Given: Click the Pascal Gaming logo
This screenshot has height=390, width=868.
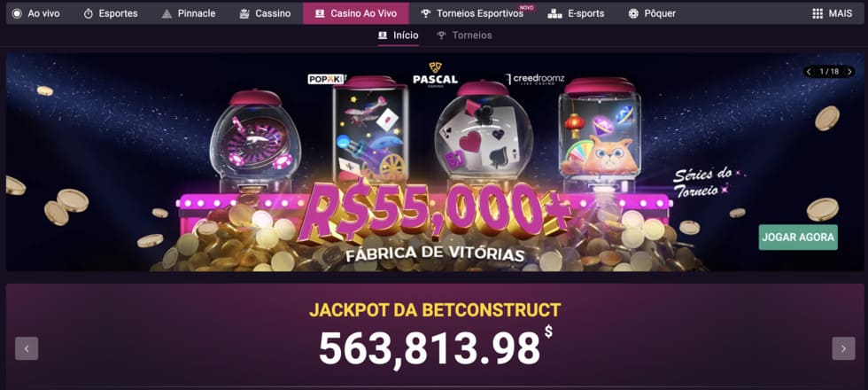Looking at the screenshot, I should pyautogui.click(x=435, y=74).
